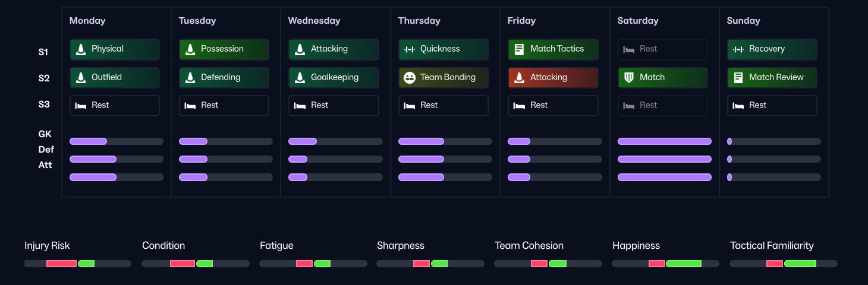
Task: Click the S2 session row label
Action: pos(43,78)
